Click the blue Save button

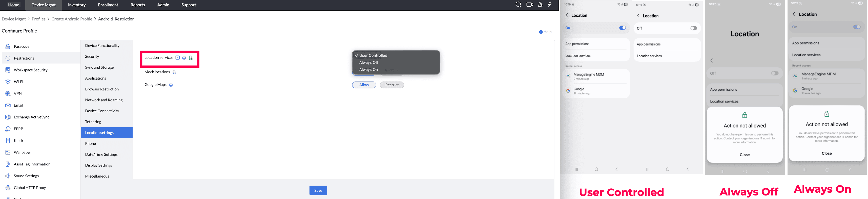pyautogui.click(x=318, y=190)
